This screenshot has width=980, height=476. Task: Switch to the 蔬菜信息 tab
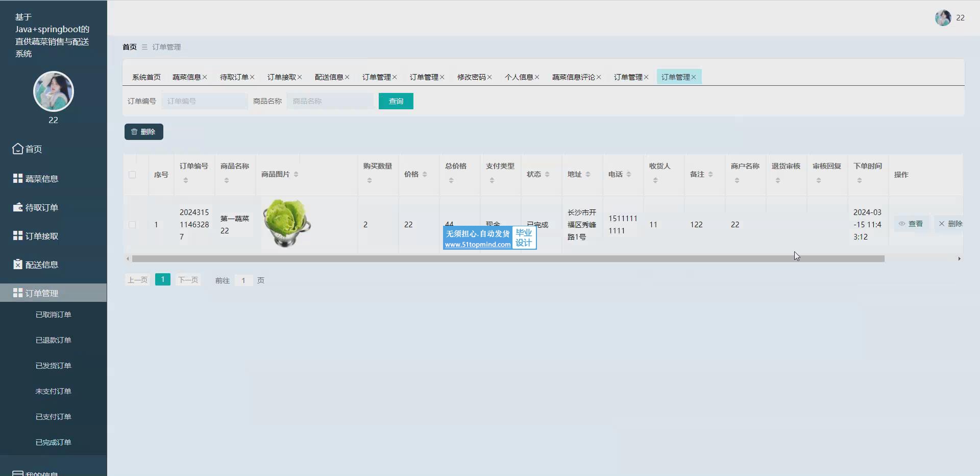coord(186,77)
